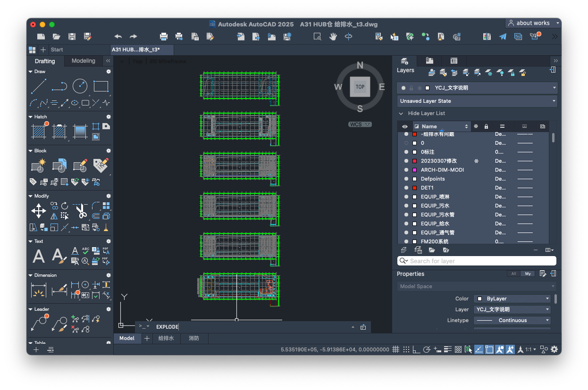Click the My properties filter button
Viewport: 588px width, 390px height.
coord(528,274)
